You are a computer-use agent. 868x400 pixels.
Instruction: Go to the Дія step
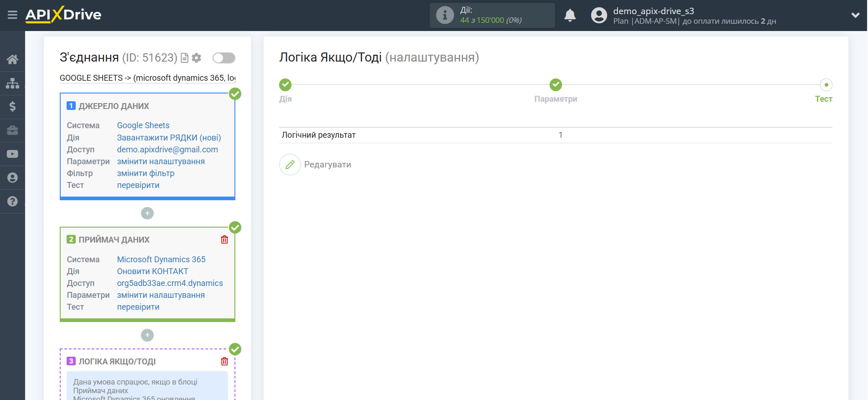pyautogui.click(x=286, y=99)
